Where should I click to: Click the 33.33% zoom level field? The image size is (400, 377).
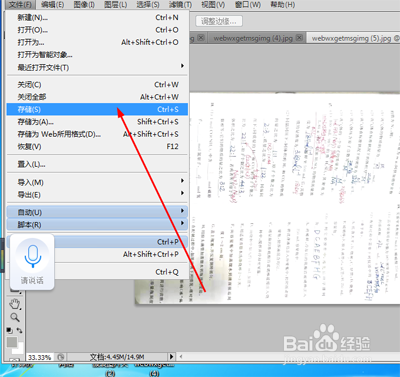[39, 357]
